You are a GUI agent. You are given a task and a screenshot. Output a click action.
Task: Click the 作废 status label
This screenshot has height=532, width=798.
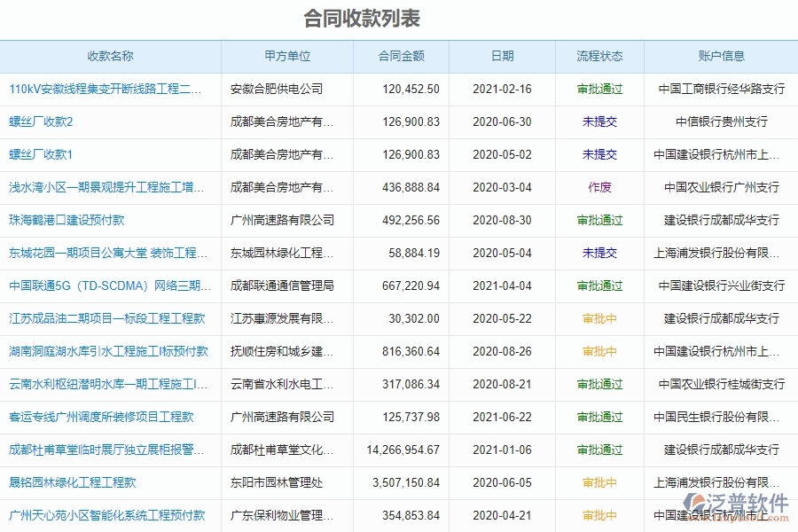(x=598, y=187)
